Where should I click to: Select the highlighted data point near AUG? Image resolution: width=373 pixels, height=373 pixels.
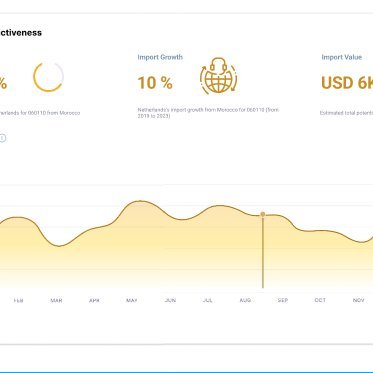[263, 214]
